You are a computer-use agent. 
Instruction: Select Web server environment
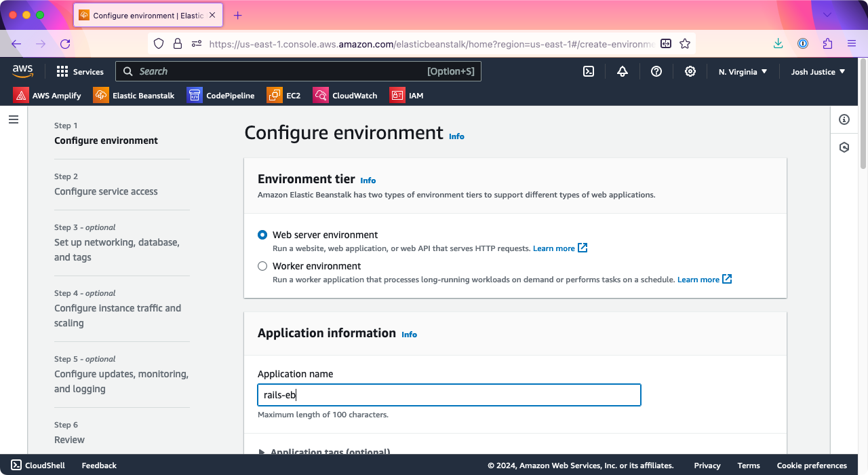262,235
